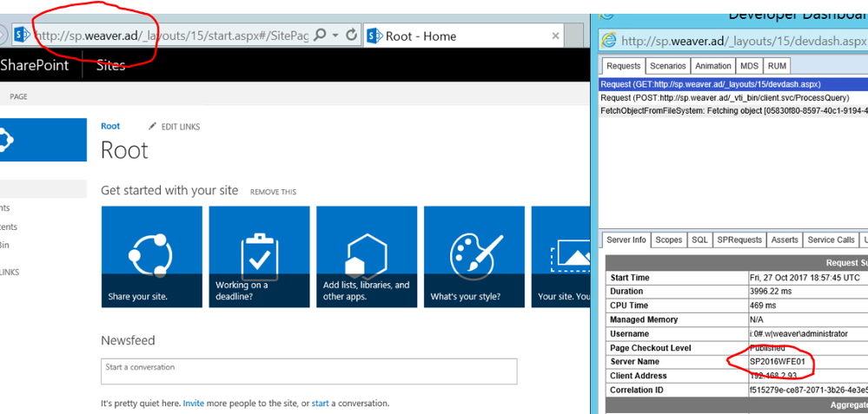Click EDIT LINKS next to Root
The image size is (868, 414).
[181, 127]
